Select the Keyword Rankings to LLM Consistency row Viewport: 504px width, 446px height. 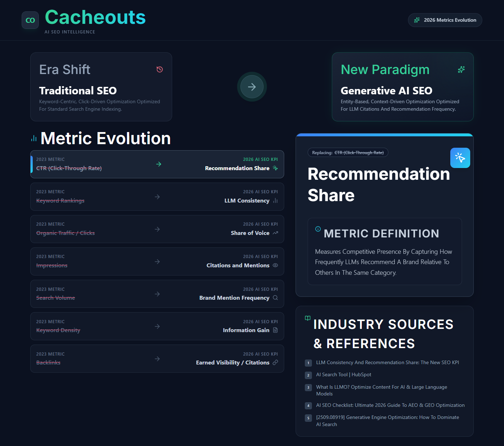pyautogui.click(x=157, y=197)
